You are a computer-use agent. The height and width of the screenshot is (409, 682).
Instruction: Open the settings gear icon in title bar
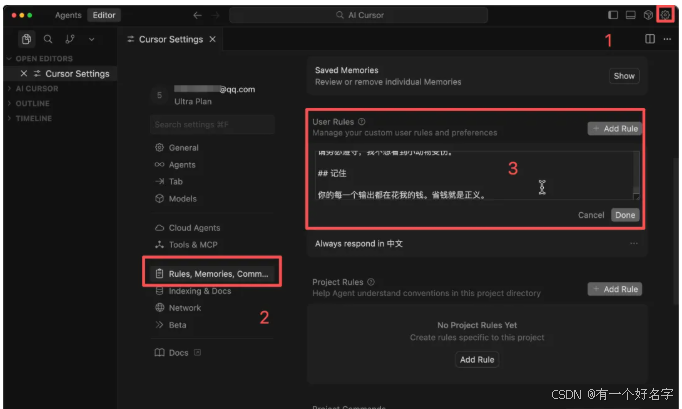click(665, 15)
